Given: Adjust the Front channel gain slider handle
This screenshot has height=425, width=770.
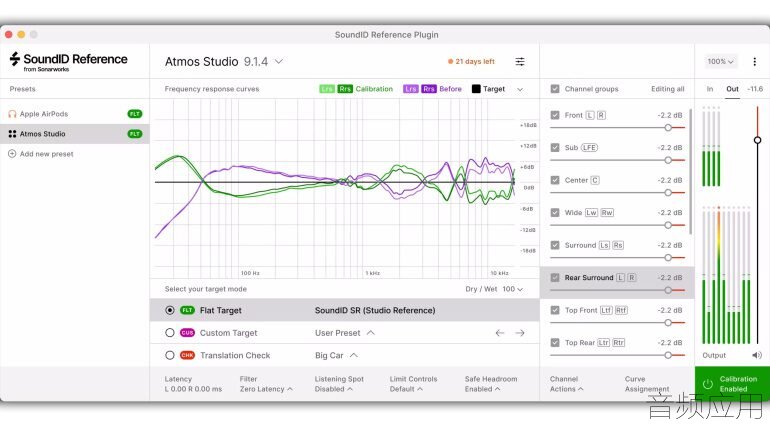Looking at the screenshot, I should (668, 128).
